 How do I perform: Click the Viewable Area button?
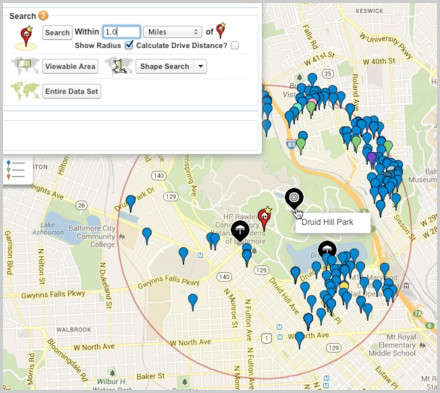pos(70,66)
